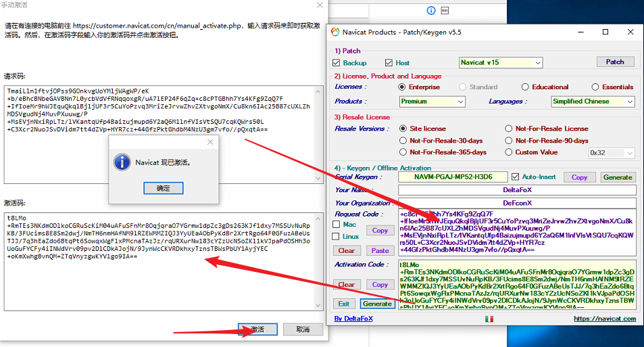
Task: Click the binary data icon next to info icon
Action: (x=445, y=10)
